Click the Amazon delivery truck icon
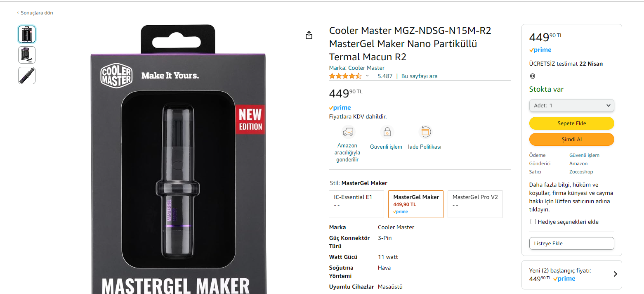 click(348, 132)
